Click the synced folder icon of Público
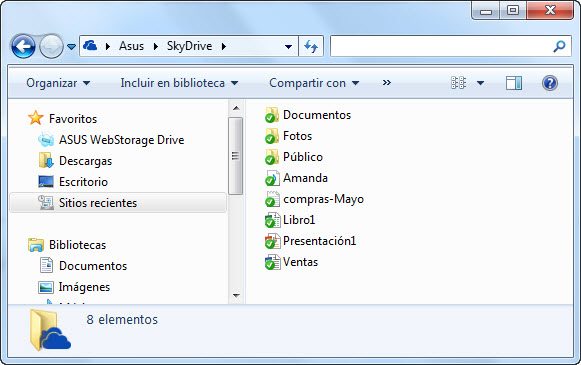This screenshot has height=365, width=581. (x=272, y=157)
